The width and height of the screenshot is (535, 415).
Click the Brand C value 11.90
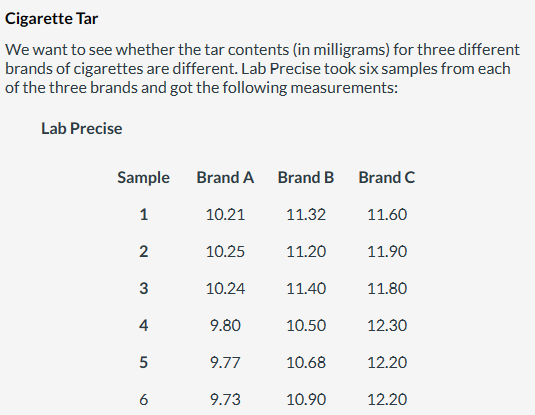point(387,252)
